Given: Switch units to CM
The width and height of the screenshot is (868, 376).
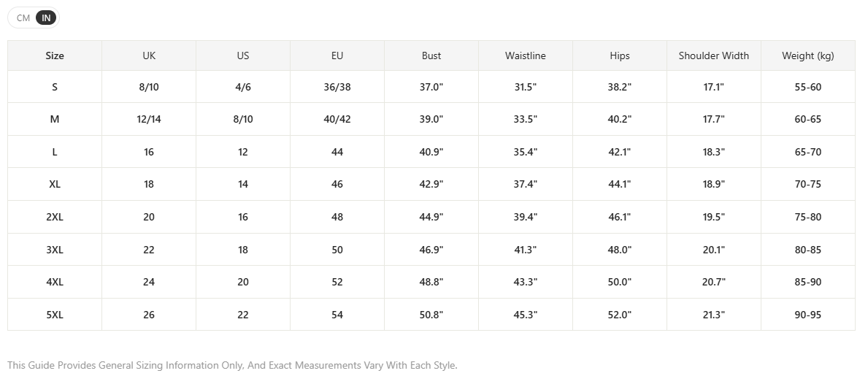Looking at the screenshot, I should coord(23,18).
